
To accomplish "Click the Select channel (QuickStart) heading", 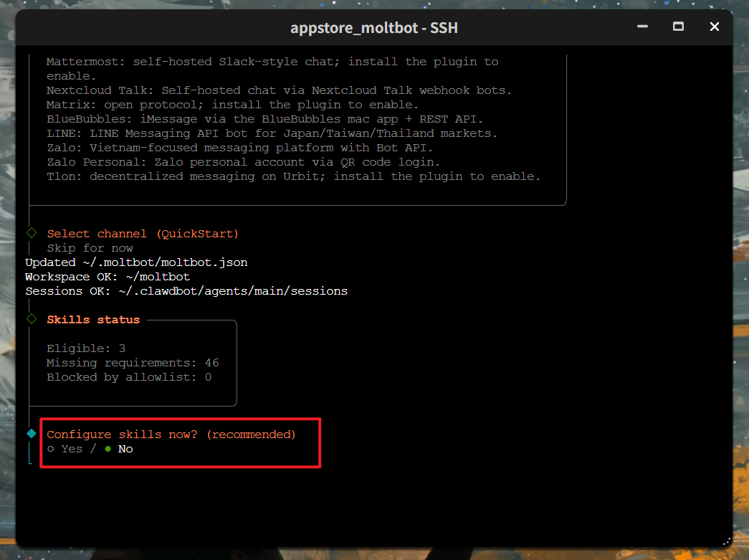I will 143,234.
